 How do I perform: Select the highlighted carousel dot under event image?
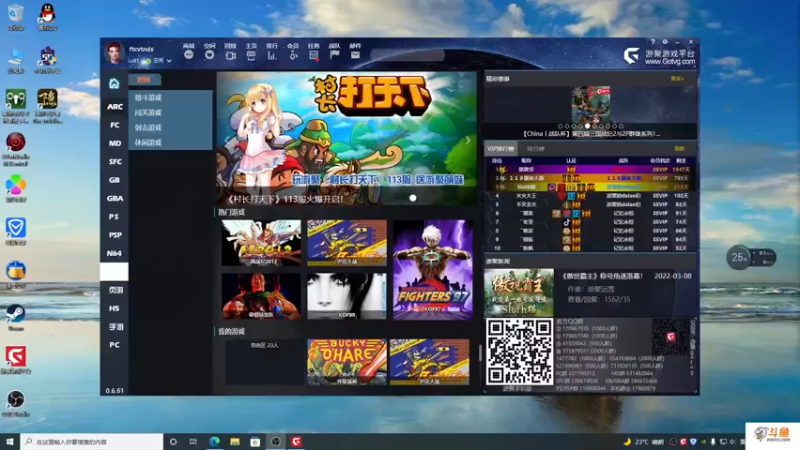(x=587, y=126)
